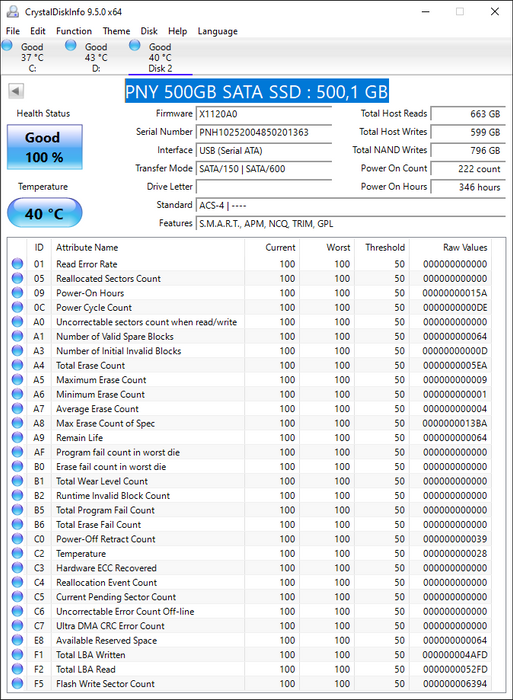Click status orb for Average Erase Count
Image resolution: width=513 pixels, height=700 pixels.
coord(17,408)
